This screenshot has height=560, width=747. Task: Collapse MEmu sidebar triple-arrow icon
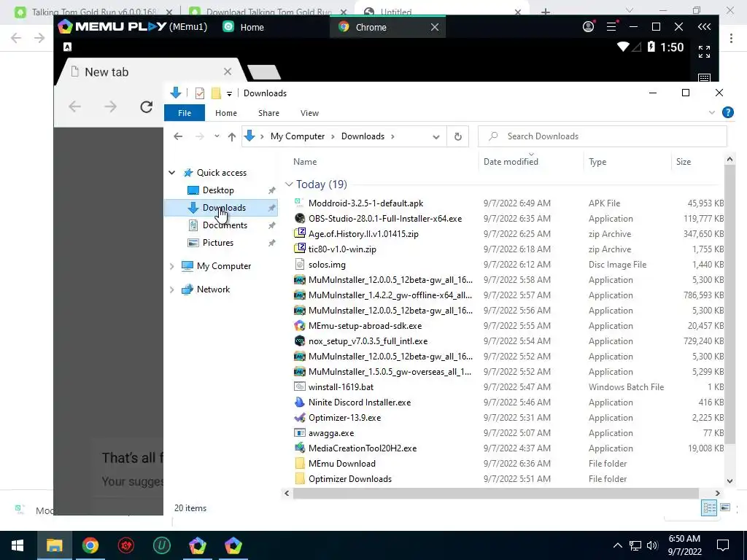coord(704,27)
